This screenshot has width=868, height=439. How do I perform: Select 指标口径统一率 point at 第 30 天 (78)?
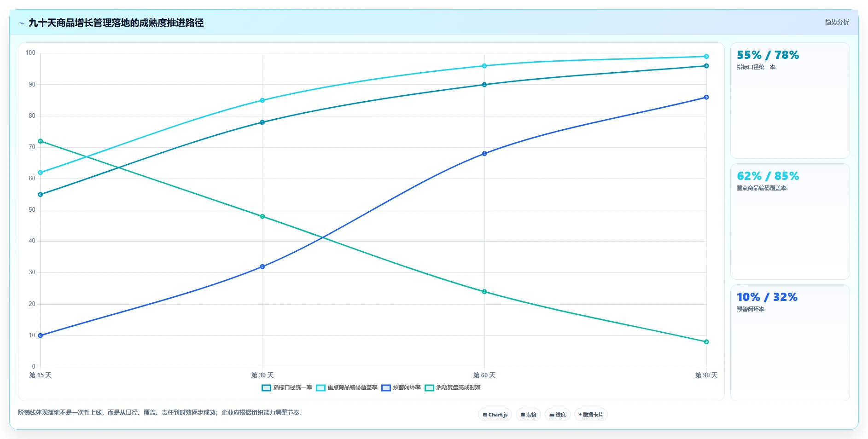coord(262,122)
